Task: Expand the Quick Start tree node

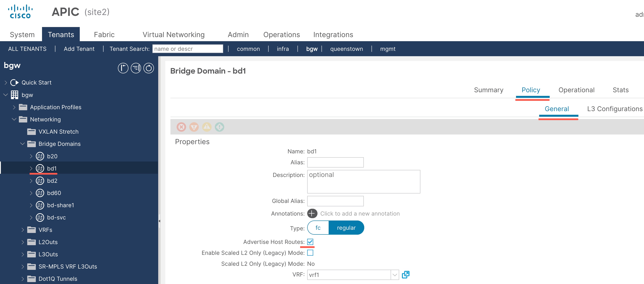Action: 6,82
